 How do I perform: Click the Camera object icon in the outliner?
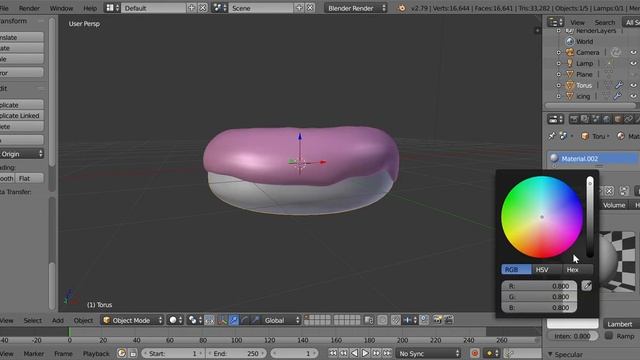[x=570, y=52]
